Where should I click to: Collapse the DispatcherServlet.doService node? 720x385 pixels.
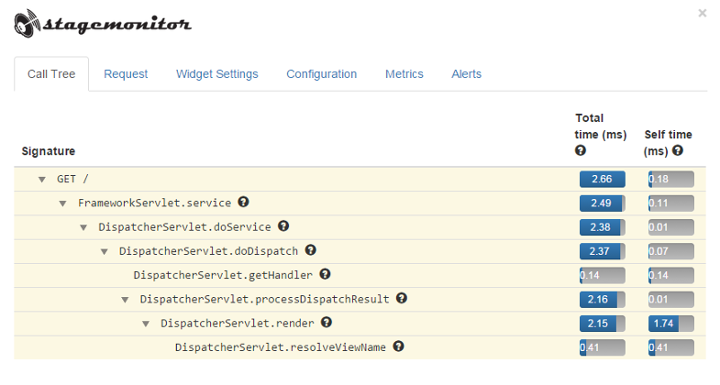84,227
